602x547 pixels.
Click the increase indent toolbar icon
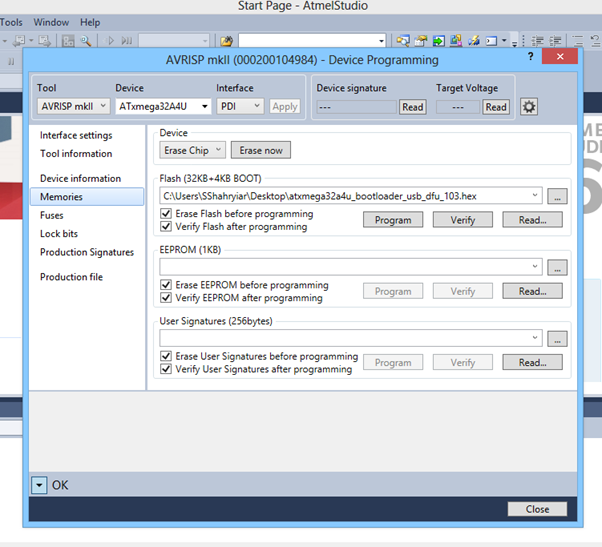(x=555, y=41)
